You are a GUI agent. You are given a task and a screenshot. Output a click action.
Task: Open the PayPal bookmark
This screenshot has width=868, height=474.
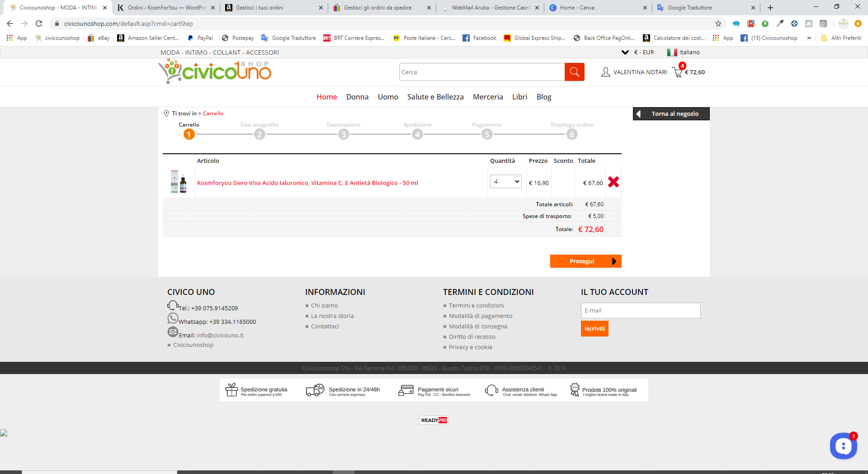(200, 38)
